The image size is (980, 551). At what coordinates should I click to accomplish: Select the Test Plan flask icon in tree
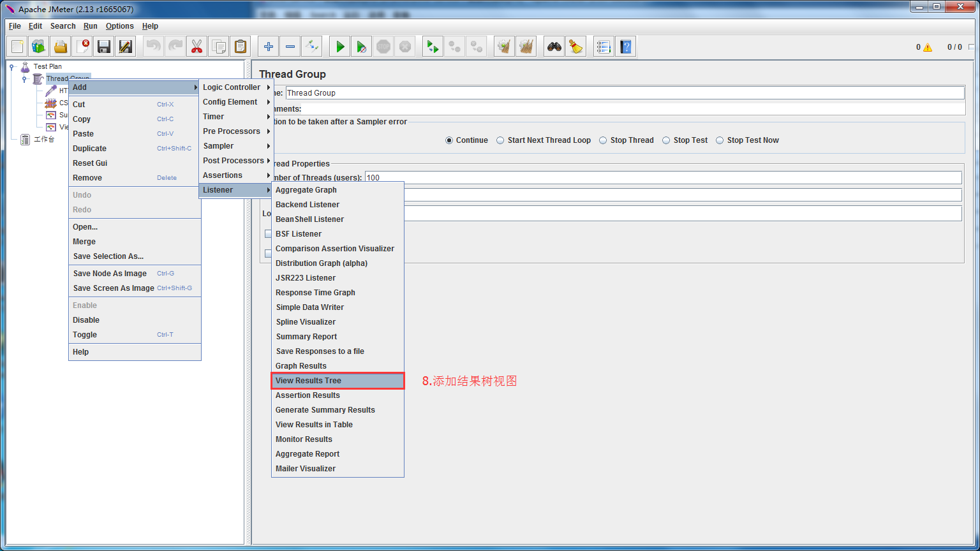25,66
